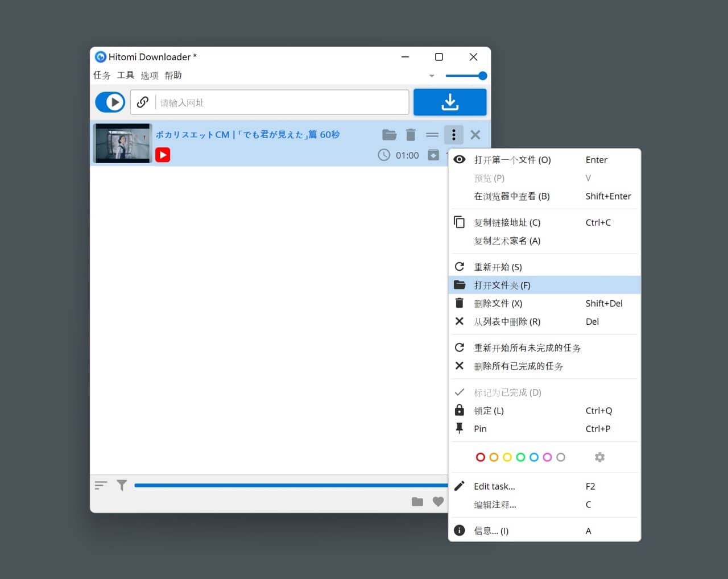
Task: Select 重新开始所有未完成的任务 entry
Action: click(x=544, y=348)
